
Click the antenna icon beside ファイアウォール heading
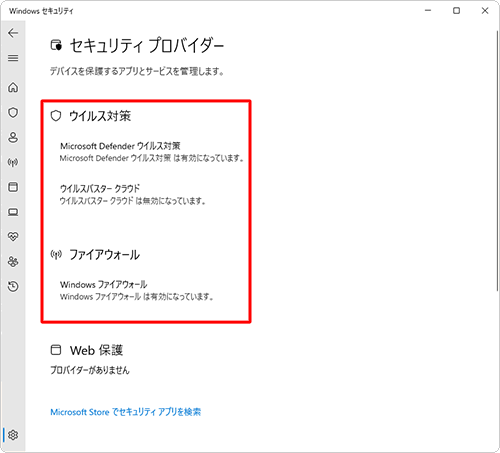tap(56, 255)
